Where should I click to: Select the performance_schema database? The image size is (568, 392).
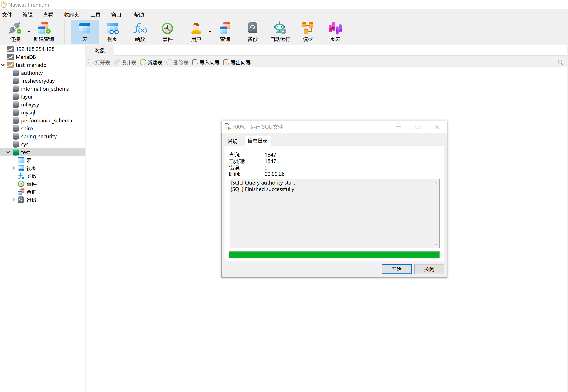[x=46, y=121]
